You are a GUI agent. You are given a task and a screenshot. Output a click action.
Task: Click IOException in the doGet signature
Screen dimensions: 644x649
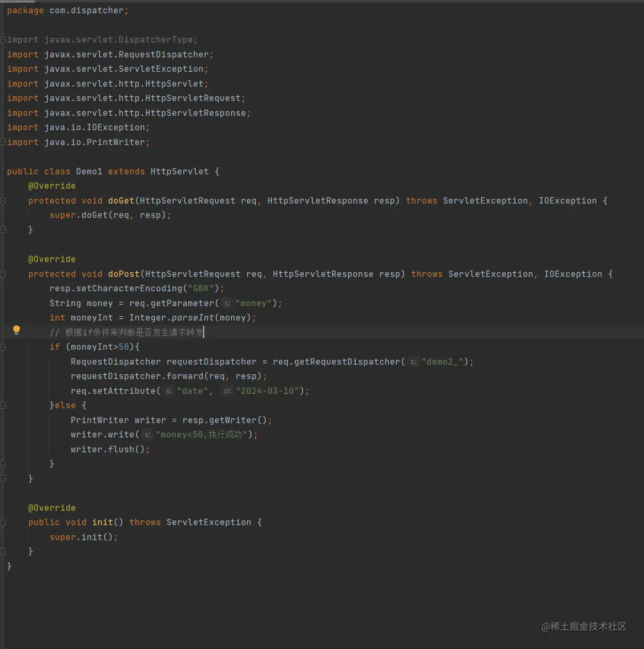568,201
